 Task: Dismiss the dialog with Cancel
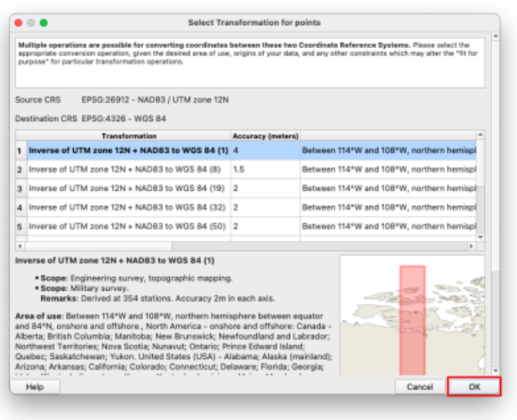(419, 386)
